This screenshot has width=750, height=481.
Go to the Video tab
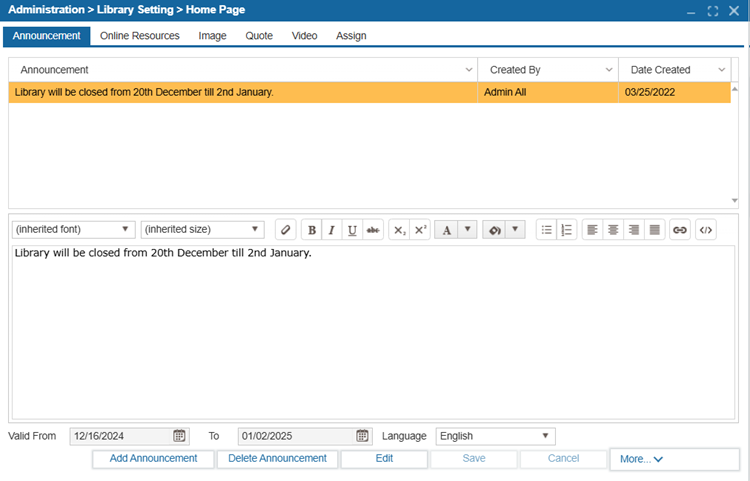point(304,36)
